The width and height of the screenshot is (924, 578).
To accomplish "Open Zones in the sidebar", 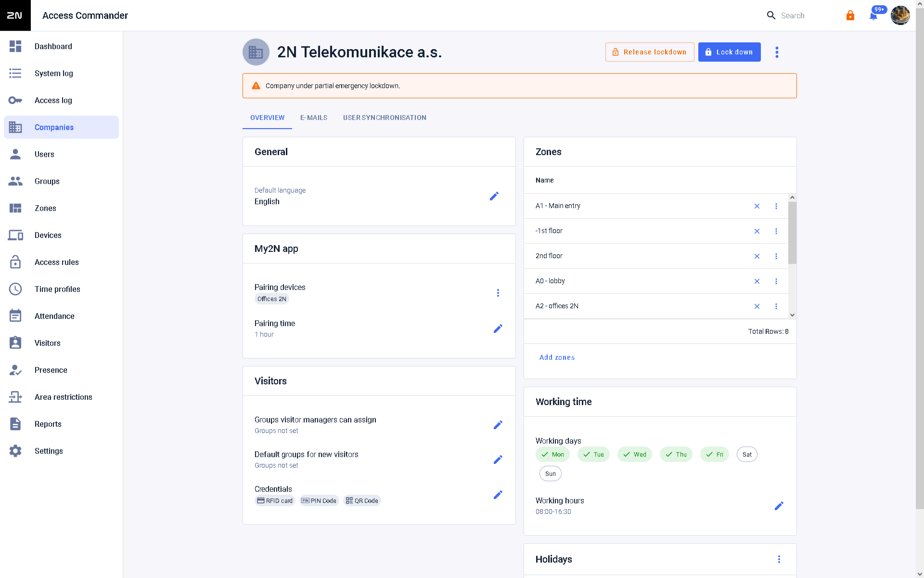I will (x=61, y=208).
